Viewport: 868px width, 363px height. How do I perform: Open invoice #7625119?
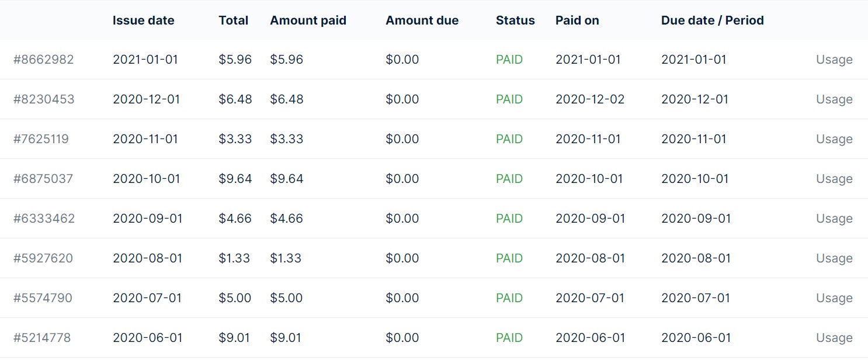(x=41, y=139)
